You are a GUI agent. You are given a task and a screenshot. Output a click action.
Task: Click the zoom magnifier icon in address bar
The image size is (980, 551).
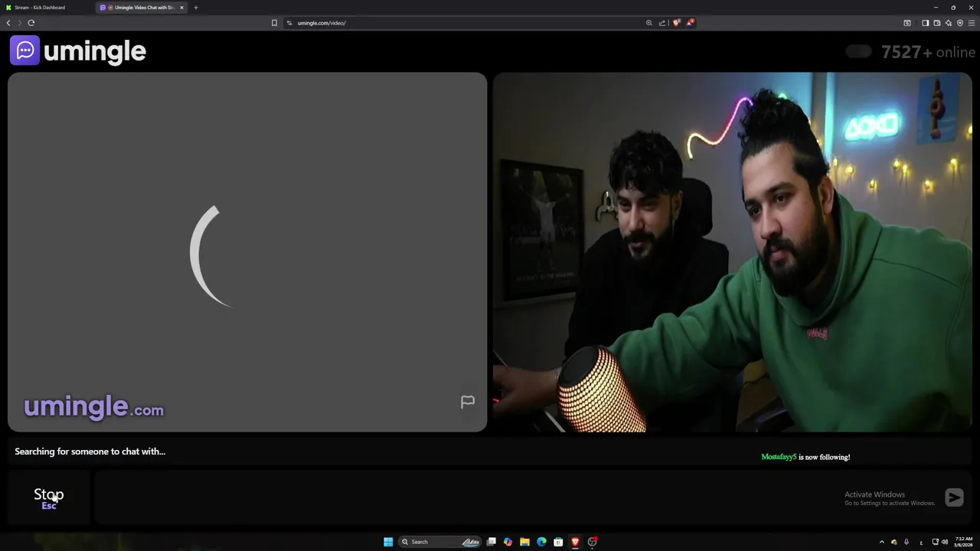click(649, 23)
